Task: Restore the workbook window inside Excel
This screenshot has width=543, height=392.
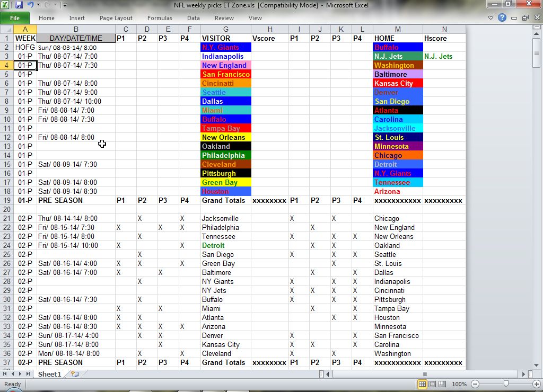Action: (x=525, y=17)
